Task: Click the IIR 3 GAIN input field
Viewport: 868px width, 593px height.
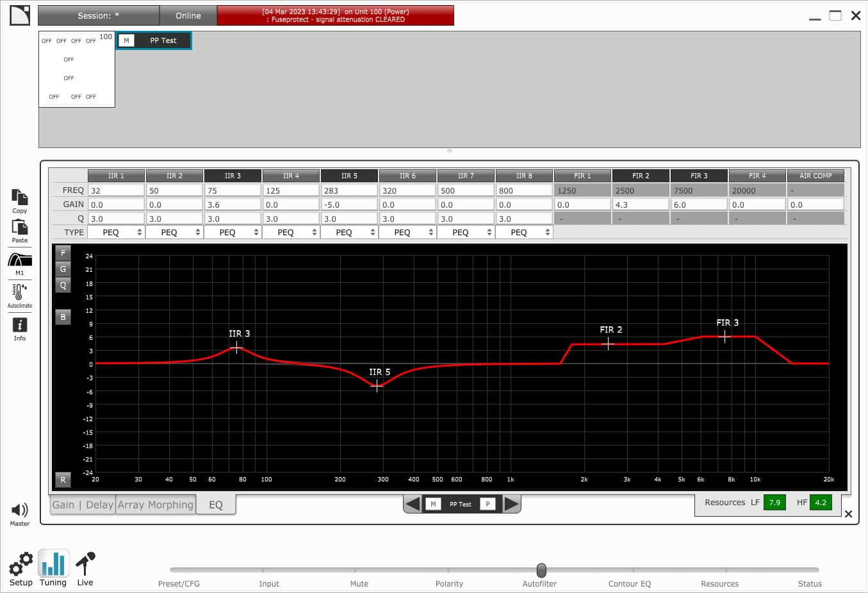Action: (233, 205)
